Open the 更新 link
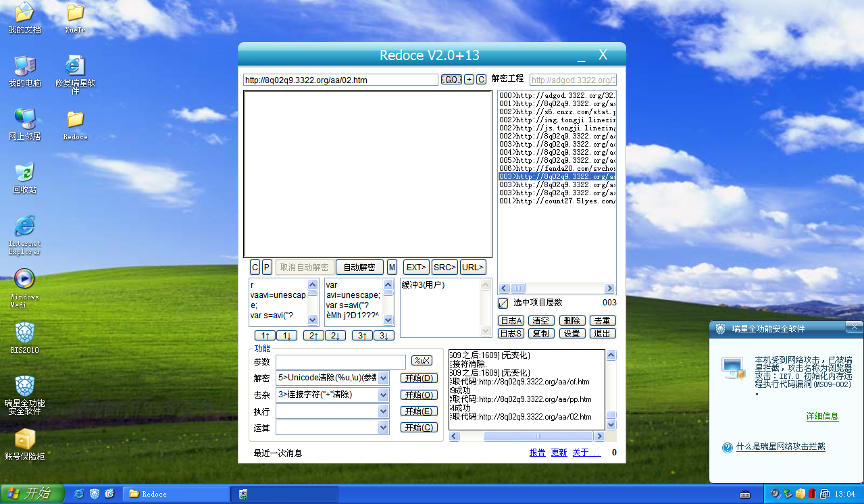864x504 pixels. [559, 453]
